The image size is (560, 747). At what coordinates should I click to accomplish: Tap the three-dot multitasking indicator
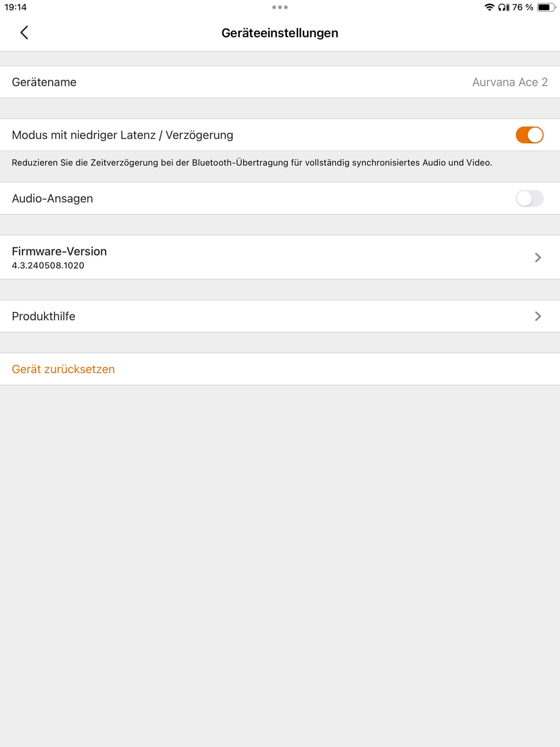pyautogui.click(x=280, y=7)
